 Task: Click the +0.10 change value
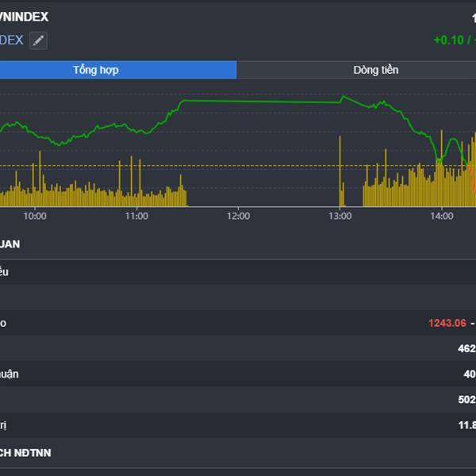449,40
